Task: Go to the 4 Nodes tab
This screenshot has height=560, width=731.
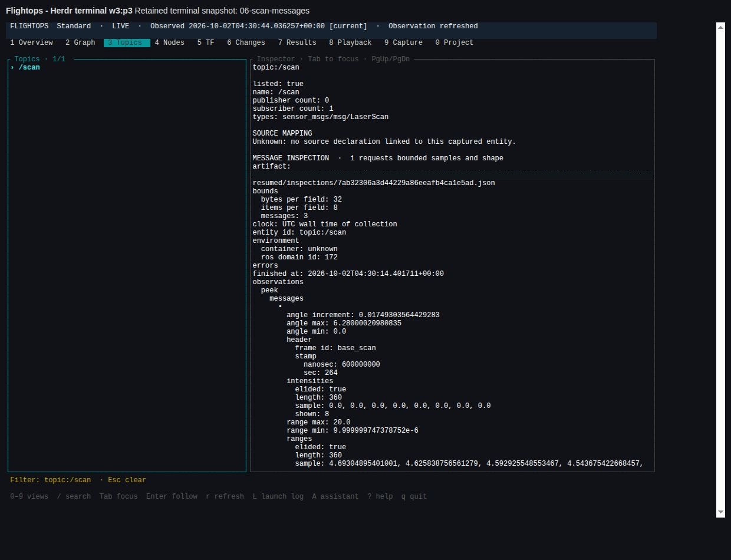Action: pyautogui.click(x=169, y=42)
